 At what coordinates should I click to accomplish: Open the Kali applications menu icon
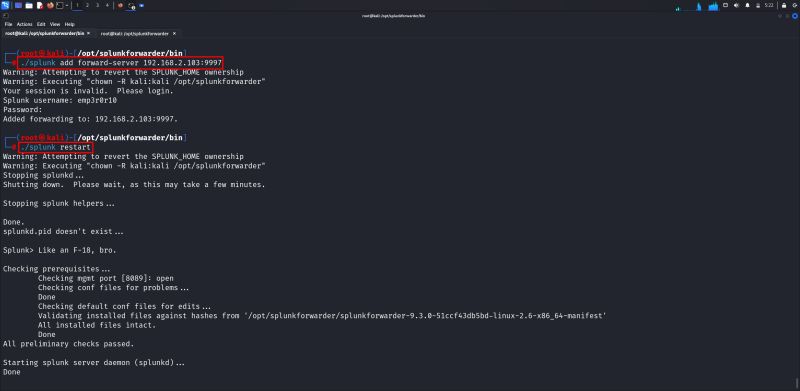click(x=5, y=5)
